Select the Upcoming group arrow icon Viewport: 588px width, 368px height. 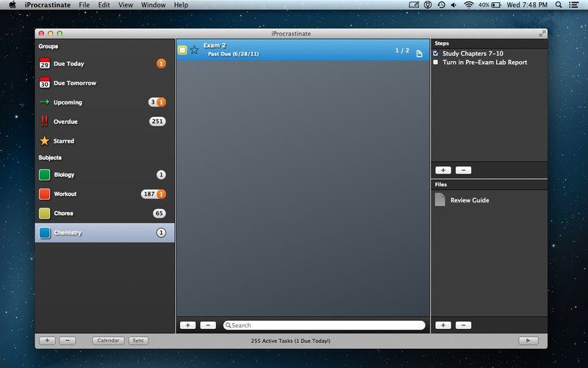pos(45,102)
